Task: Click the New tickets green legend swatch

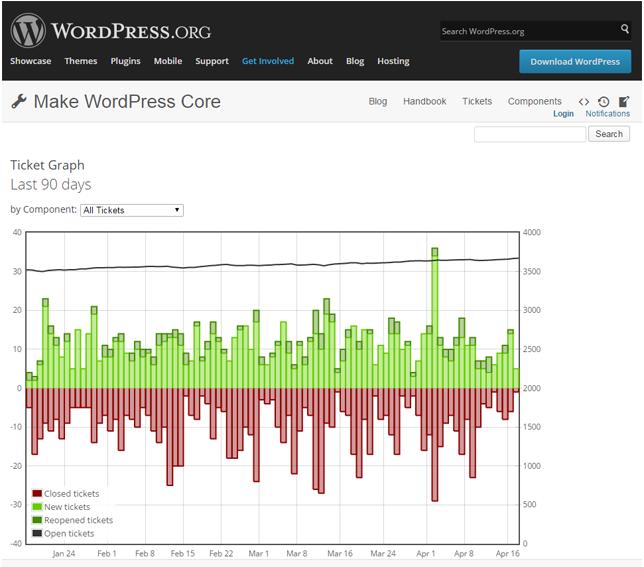Action: (x=37, y=507)
